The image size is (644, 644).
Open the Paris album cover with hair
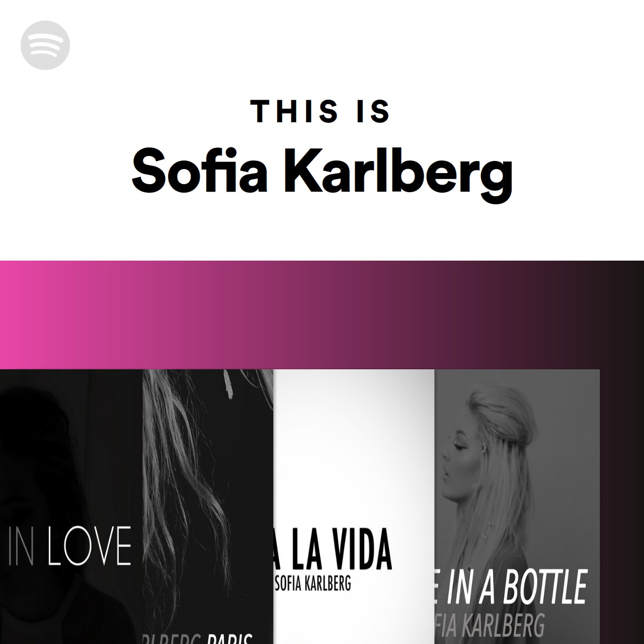click(x=208, y=507)
